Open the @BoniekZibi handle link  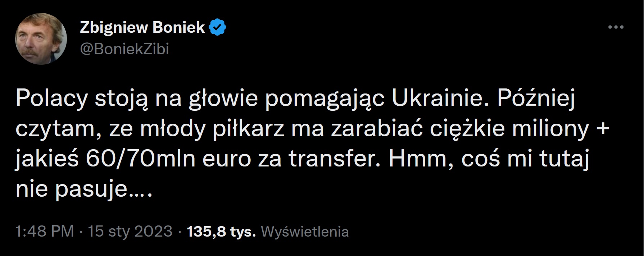click(124, 49)
